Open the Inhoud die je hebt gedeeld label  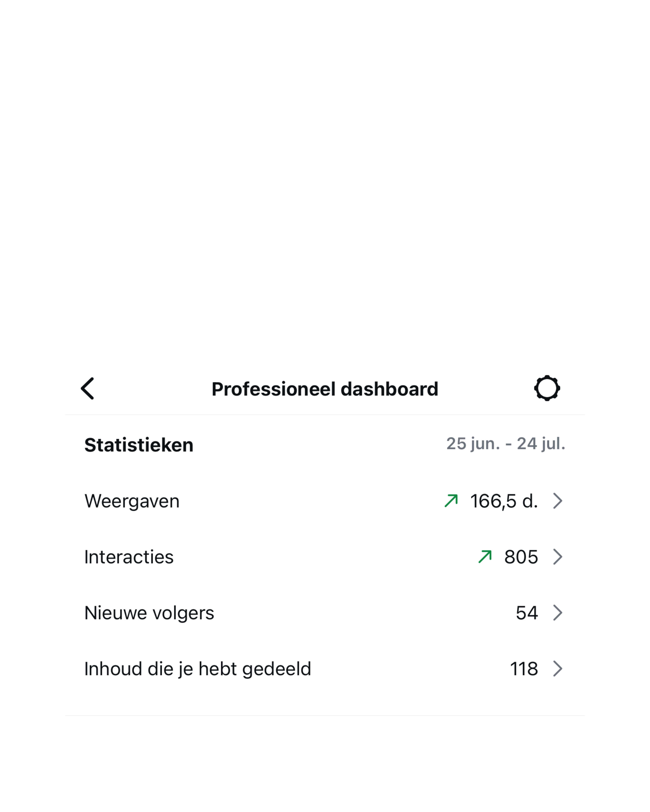198,669
